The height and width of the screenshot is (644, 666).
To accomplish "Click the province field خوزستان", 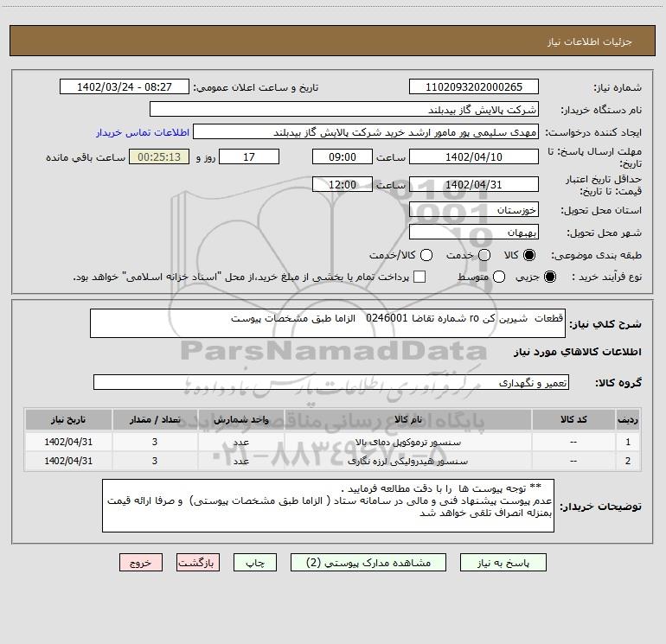I will coord(474,209).
